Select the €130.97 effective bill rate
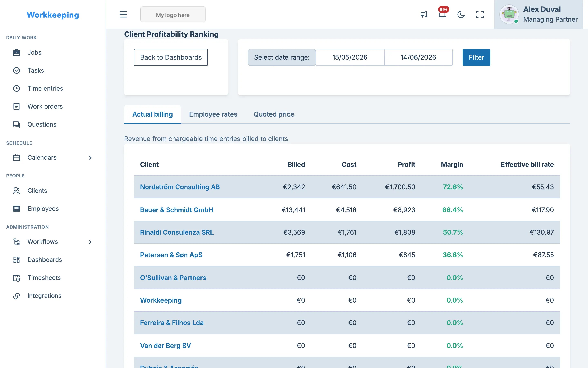 (x=542, y=232)
